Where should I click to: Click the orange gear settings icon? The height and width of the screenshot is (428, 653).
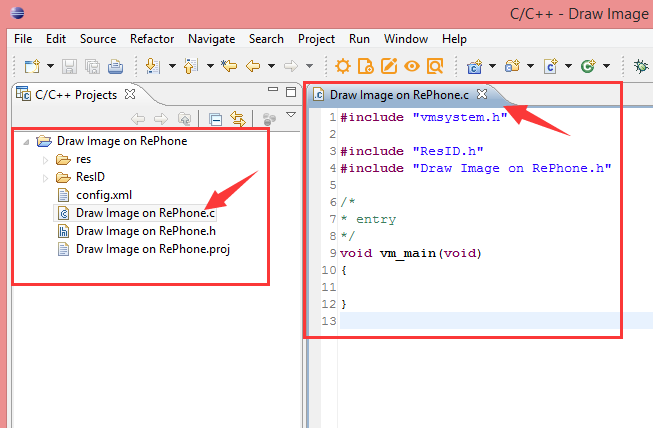tap(343, 66)
